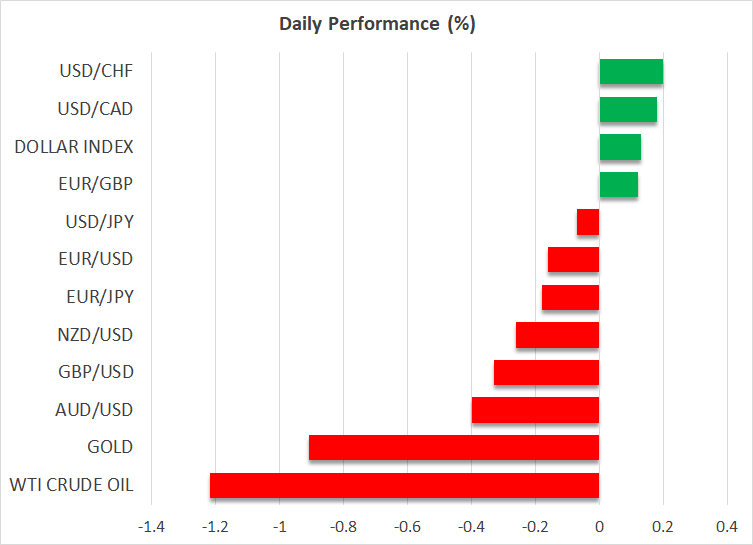
Task: Click the 0.4 x-axis tick label
Action: 727,526
